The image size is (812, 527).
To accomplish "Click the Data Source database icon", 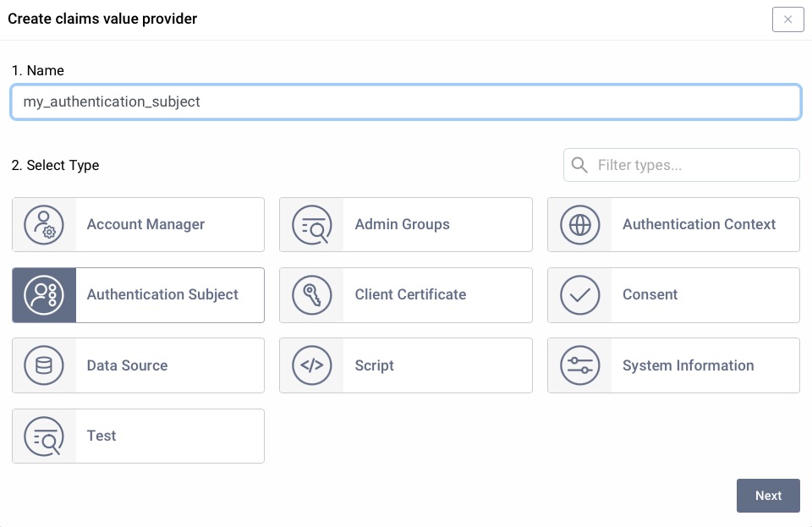I will (44, 365).
